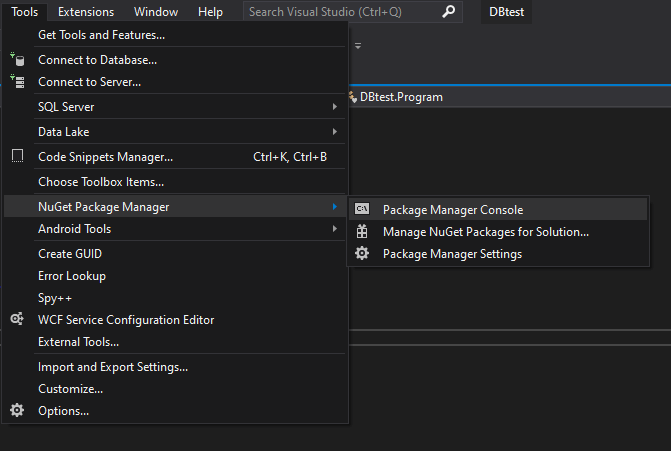Viewport: 671px width, 451px height.
Task: Expand the Data Lake submenu arrow
Action: click(x=335, y=131)
